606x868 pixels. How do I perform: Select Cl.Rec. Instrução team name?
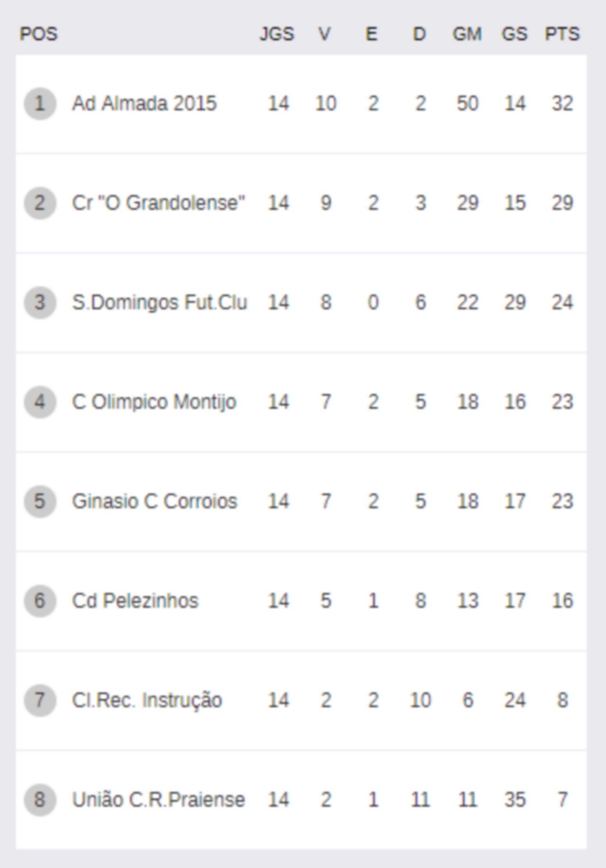coord(147,700)
